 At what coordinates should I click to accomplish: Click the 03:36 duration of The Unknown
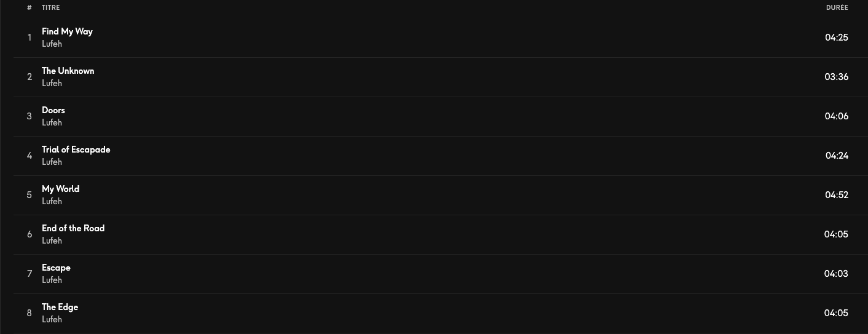pos(837,77)
